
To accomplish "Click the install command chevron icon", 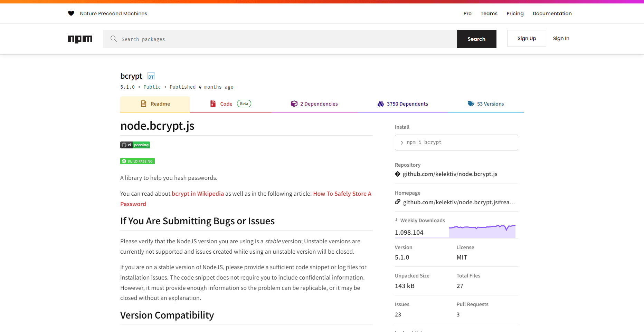I will coord(402,143).
